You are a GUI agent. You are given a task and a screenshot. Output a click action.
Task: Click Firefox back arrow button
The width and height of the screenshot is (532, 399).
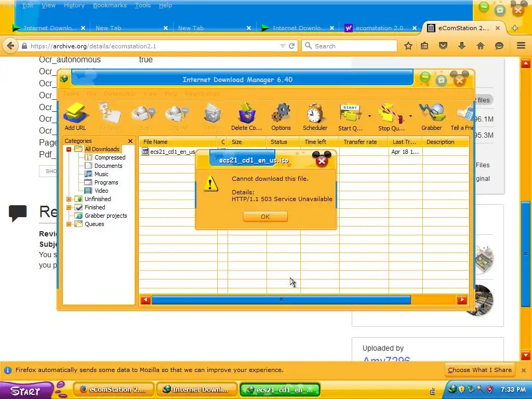coord(10,46)
